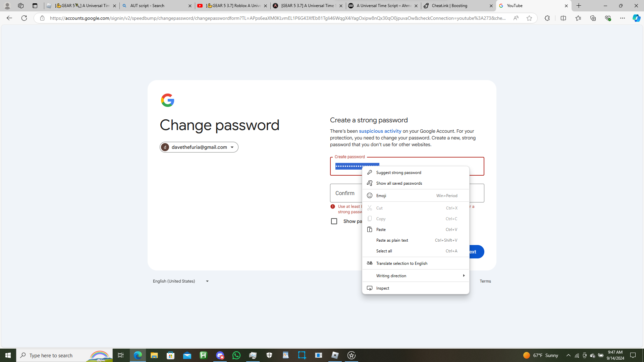Click the Copilot icon in toolbar
The image size is (644, 362).
coord(636,18)
